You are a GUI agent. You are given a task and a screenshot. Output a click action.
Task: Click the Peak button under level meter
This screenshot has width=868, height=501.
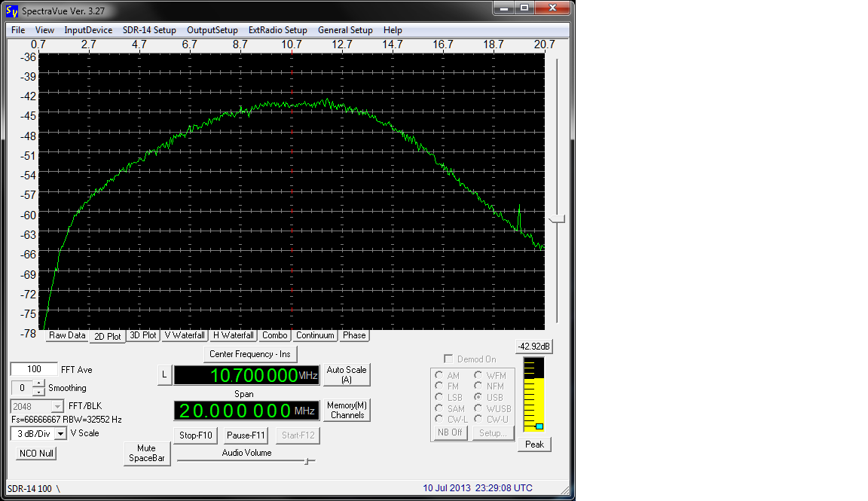(534, 444)
